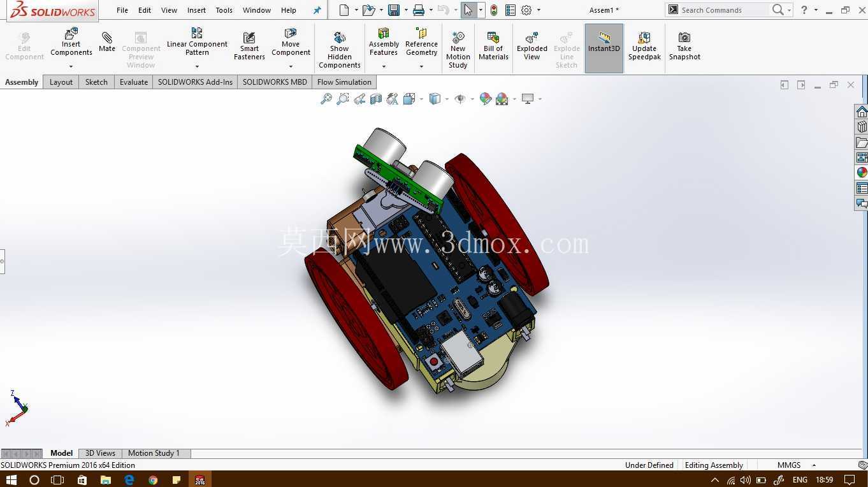868x487 pixels.
Task: Open Display Style cube
Action: [x=435, y=99]
